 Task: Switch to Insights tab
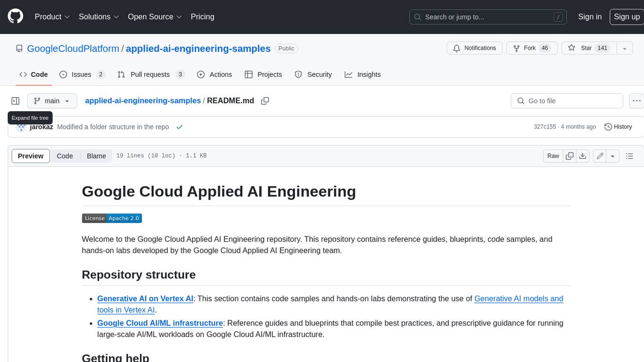363,74
